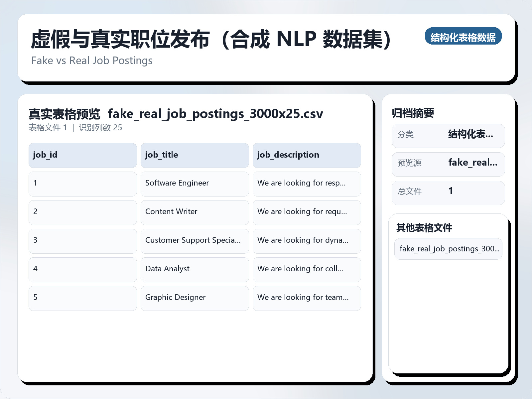Click the Fake vs Real Job Postings subtitle

92,61
